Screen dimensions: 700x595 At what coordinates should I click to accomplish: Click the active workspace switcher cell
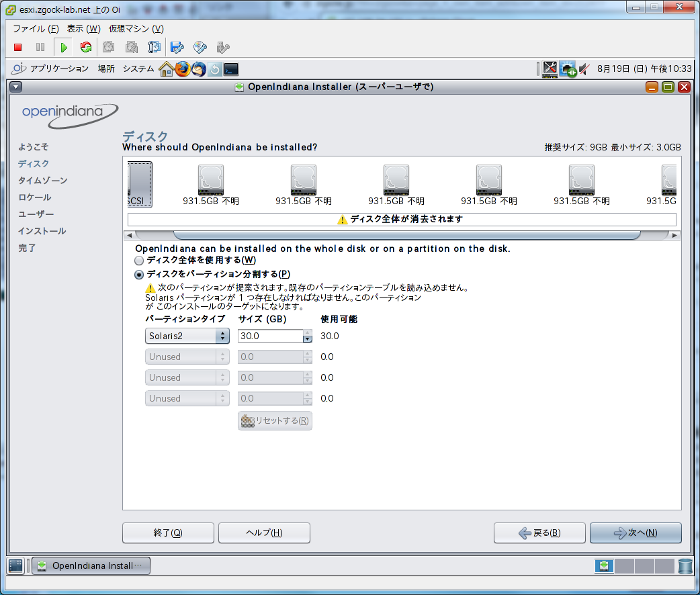point(604,566)
